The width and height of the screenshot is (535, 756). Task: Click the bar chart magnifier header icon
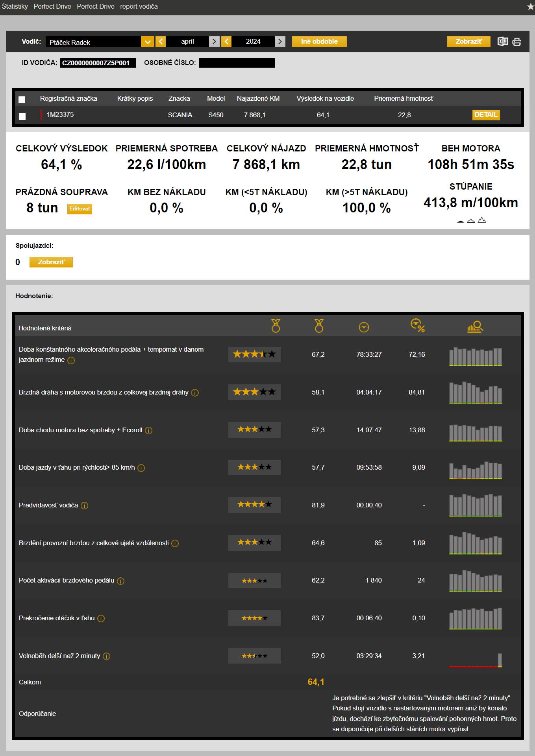[475, 327]
